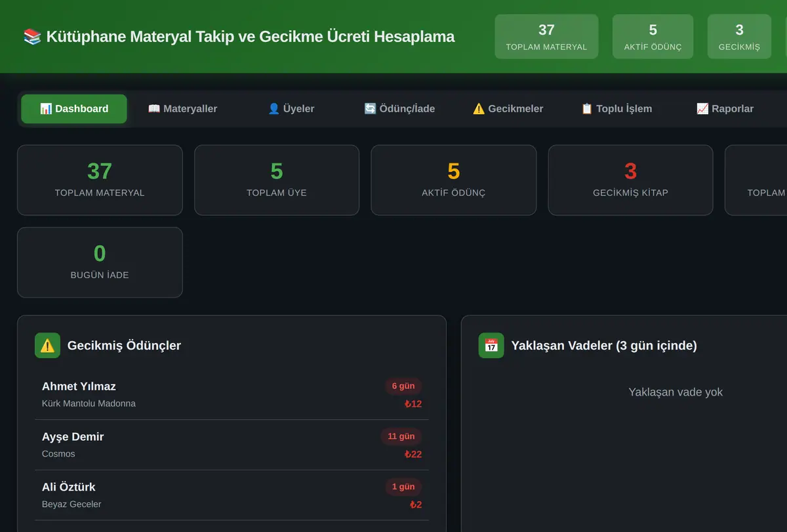Click the calendar icon beside Yaklaşan Vadeler
Image resolution: width=787 pixels, height=532 pixels.
point(491,346)
